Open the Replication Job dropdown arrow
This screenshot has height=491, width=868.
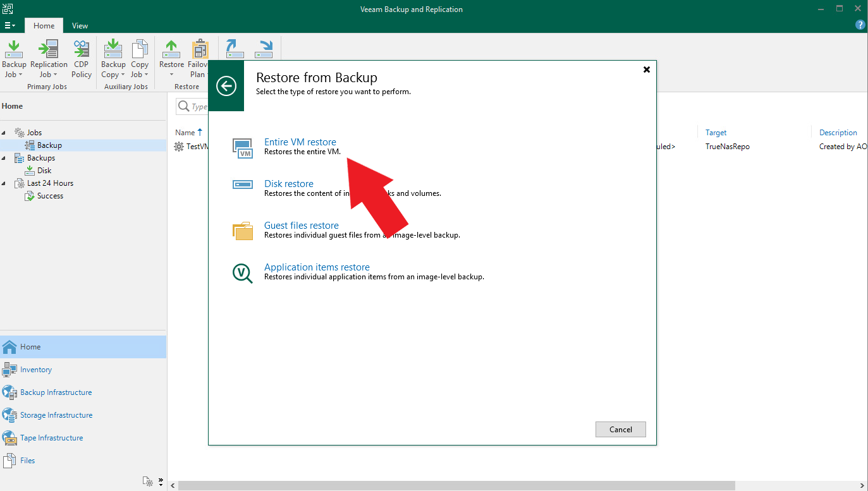point(55,75)
